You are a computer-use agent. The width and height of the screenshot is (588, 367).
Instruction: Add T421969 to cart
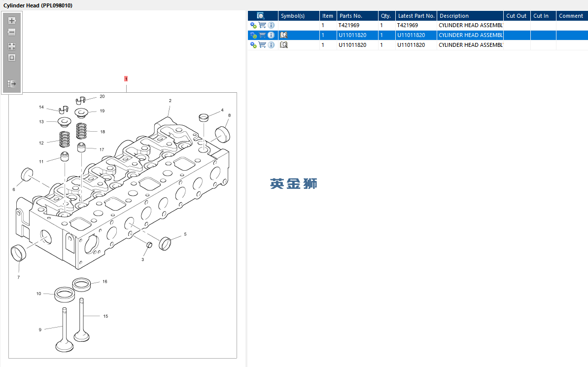[263, 25]
